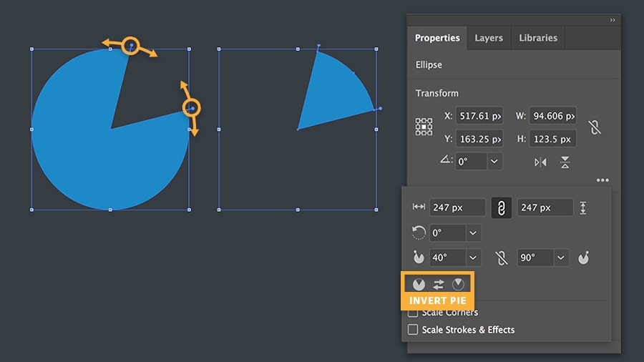Expand the 90° pie end angle dropdown
644x362 pixels.
(x=562, y=258)
